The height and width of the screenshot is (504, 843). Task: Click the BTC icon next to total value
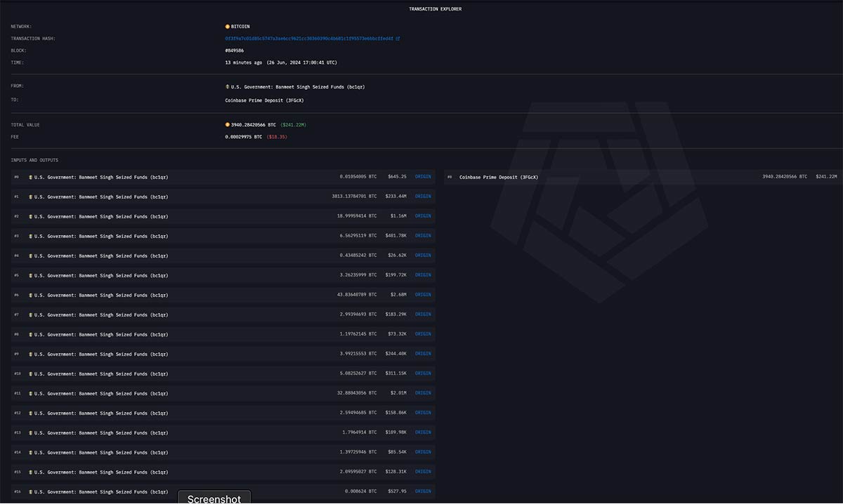pyautogui.click(x=228, y=125)
